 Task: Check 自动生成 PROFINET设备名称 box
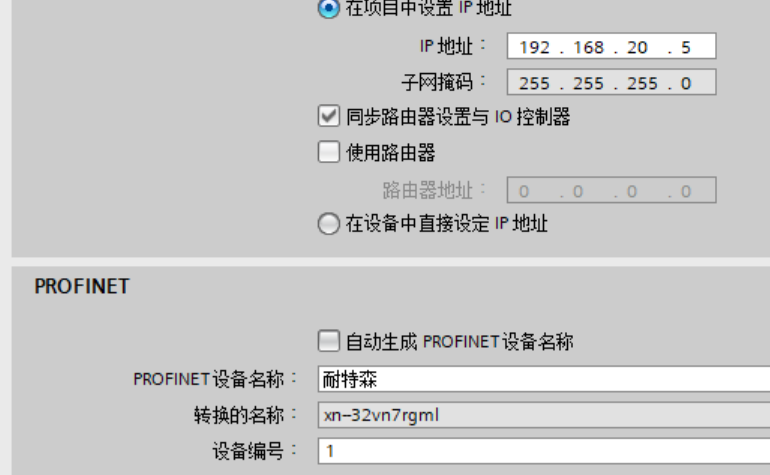point(329,341)
